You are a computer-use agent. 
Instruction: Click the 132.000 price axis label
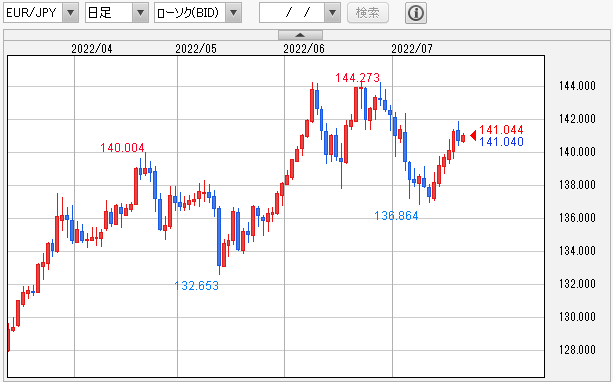pyautogui.click(x=577, y=284)
